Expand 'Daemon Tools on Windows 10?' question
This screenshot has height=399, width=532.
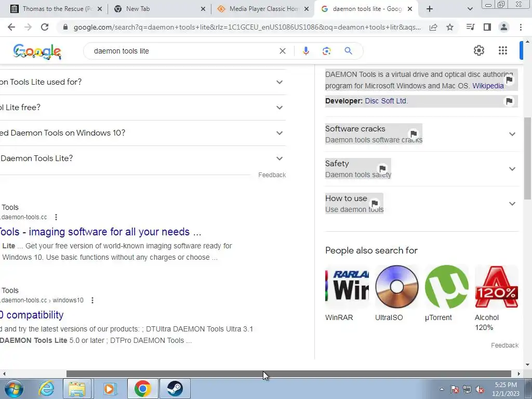(x=279, y=133)
